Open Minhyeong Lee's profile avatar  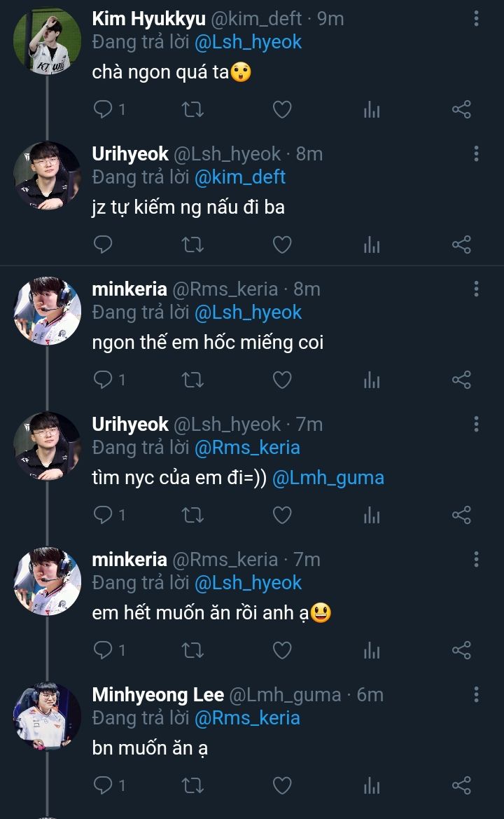tap(47, 717)
